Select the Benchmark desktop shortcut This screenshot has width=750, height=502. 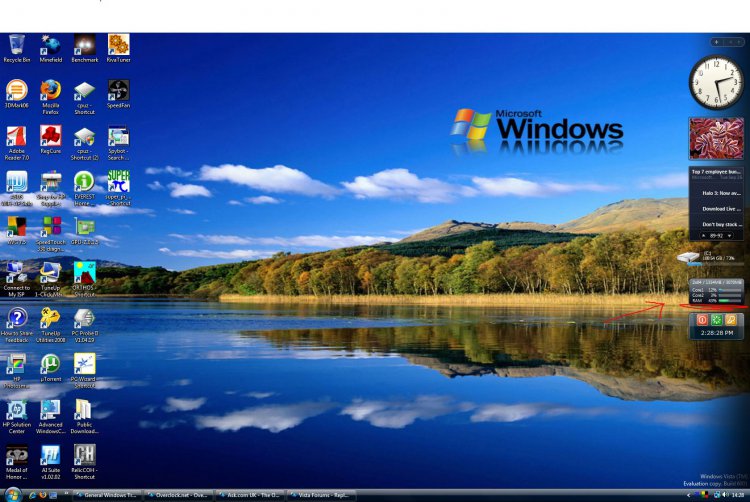tap(85, 48)
